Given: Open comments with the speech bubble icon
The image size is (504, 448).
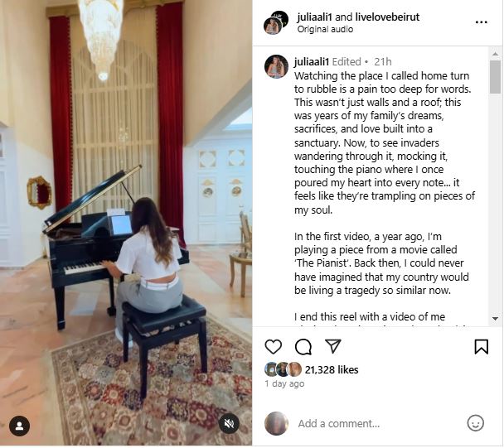Looking at the screenshot, I should coord(303,347).
